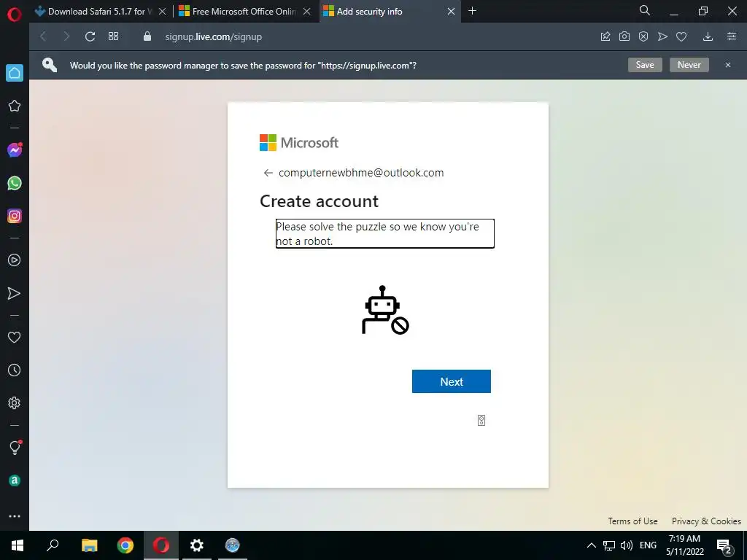Viewport: 747px width, 560px height.
Task: Open Windows Settings from taskbar
Action: point(196,545)
